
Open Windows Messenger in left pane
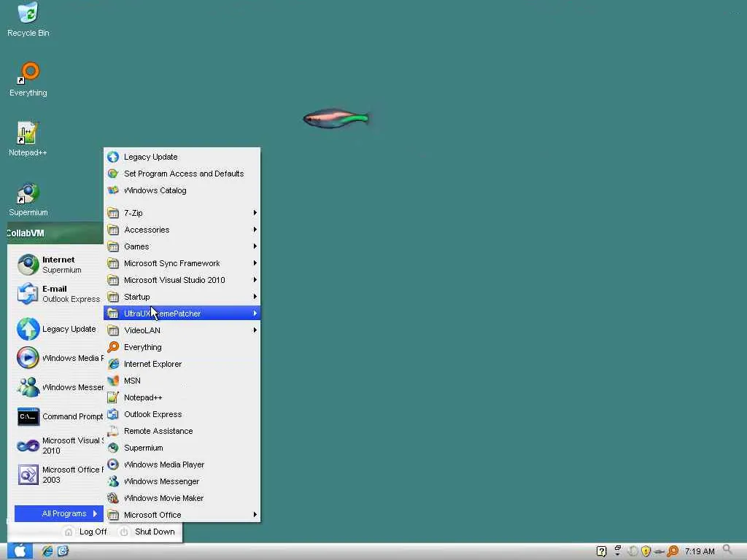(x=59, y=387)
